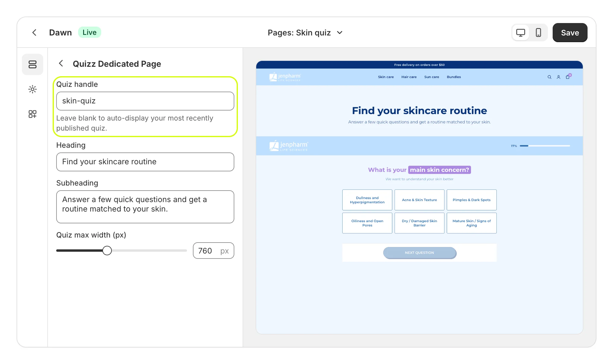Open Skin care menu in preview
This screenshot has width=613, height=364.
pos(386,77)
